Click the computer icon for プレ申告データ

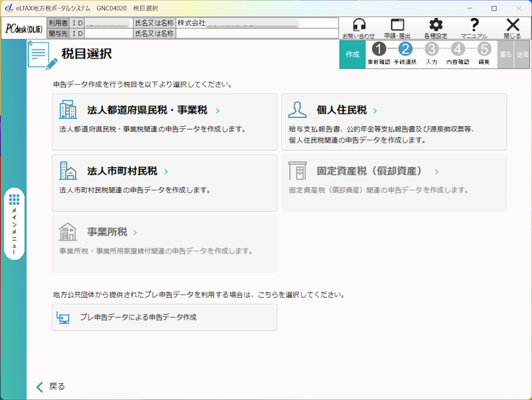pos(63,318)
